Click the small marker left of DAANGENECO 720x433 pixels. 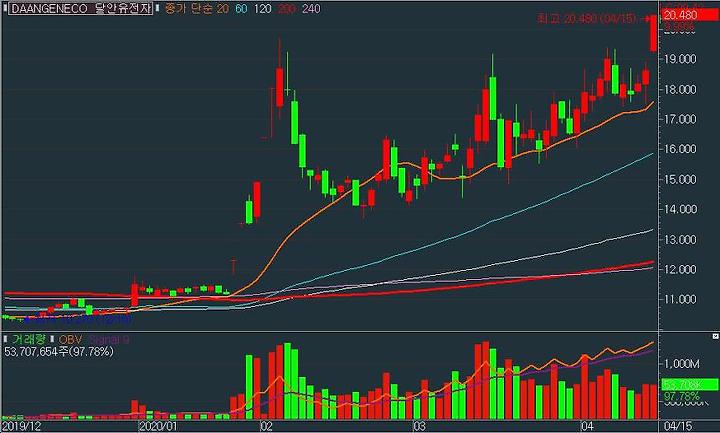(5, 8)
